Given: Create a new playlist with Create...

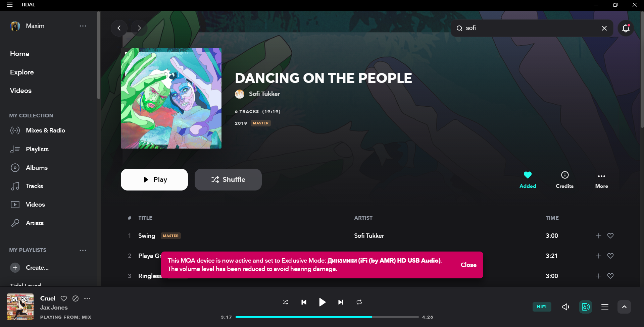Looking at the screenshot, I should [x=30, y=268].
